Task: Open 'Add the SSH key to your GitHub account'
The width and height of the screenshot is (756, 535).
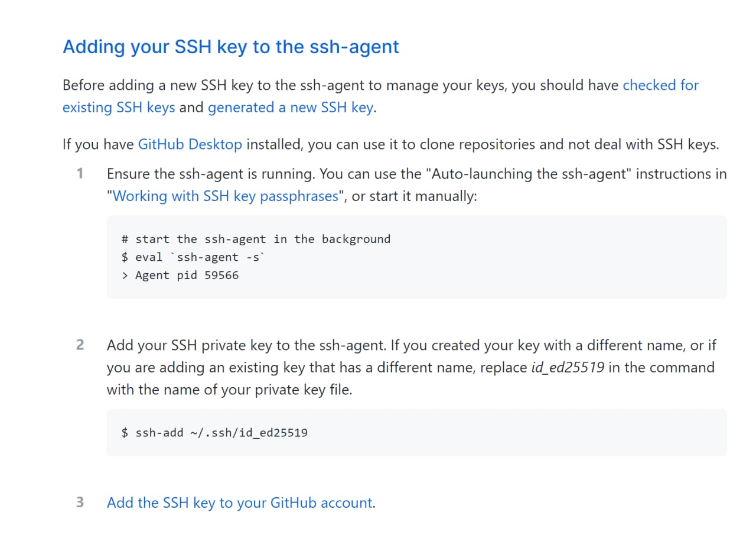Action: click(x=240, y=503)
